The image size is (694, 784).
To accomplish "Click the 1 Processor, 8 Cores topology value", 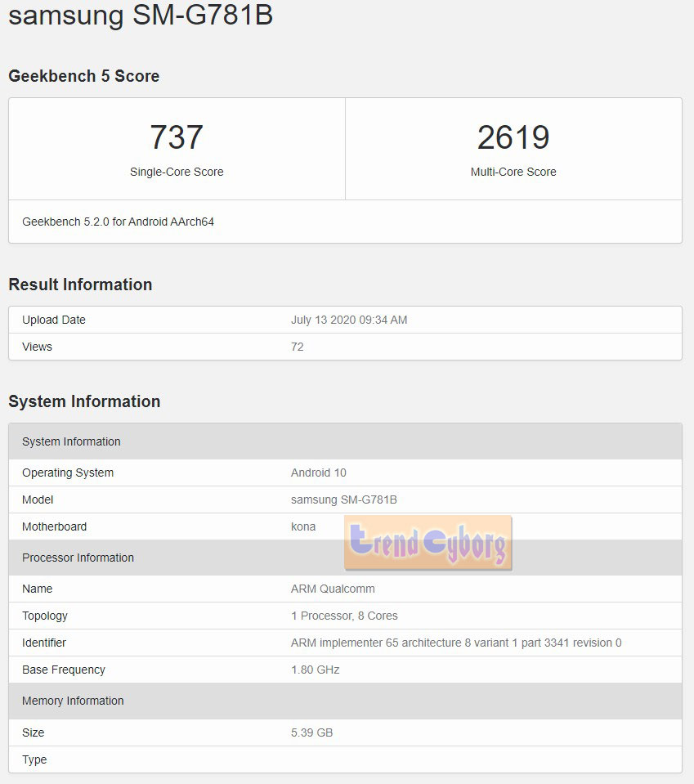I will (344, 616).
